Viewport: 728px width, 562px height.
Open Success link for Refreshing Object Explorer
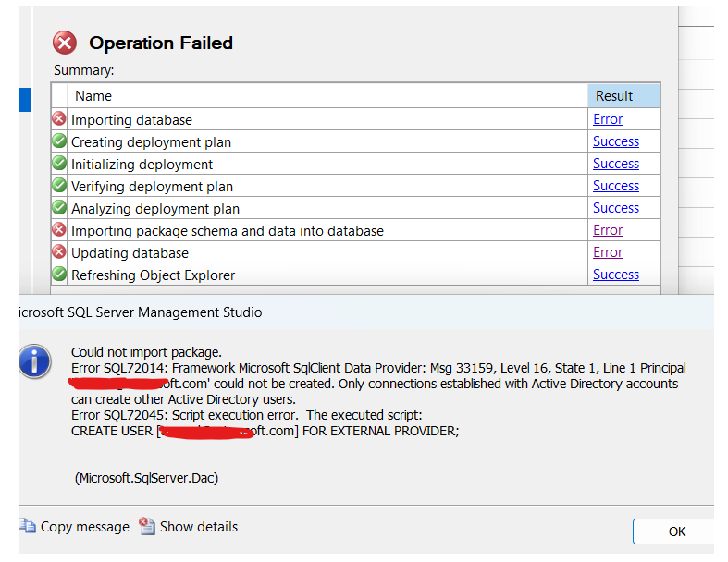(616, 275)
